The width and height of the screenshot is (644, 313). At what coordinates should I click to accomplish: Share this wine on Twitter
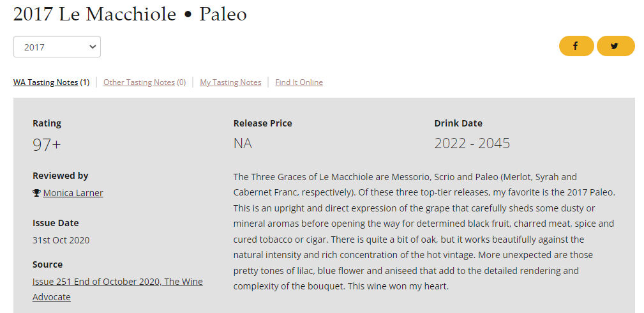[615, 46]
